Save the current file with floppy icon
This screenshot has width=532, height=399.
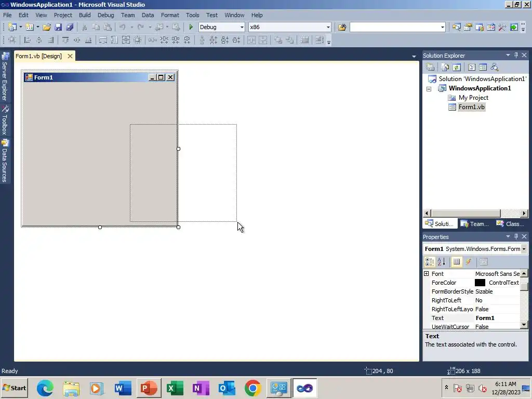click(x=58, y=27)
